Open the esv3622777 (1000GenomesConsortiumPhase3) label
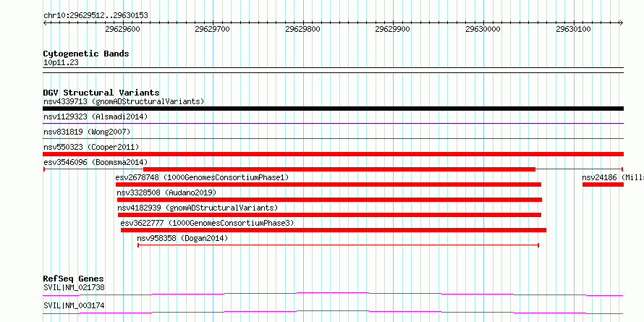644x322 pixels. tap(207, 223)
